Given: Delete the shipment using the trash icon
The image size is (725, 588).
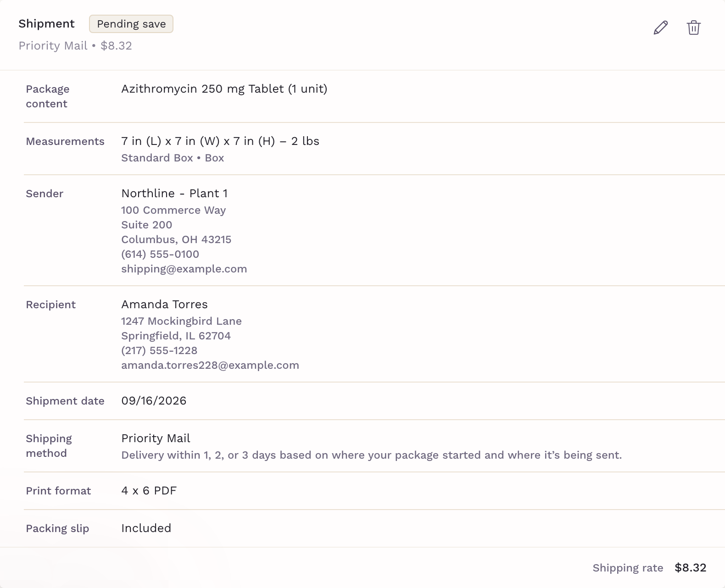Looking at the screenshot, I should pyautogui.click(x=693, y=28).
